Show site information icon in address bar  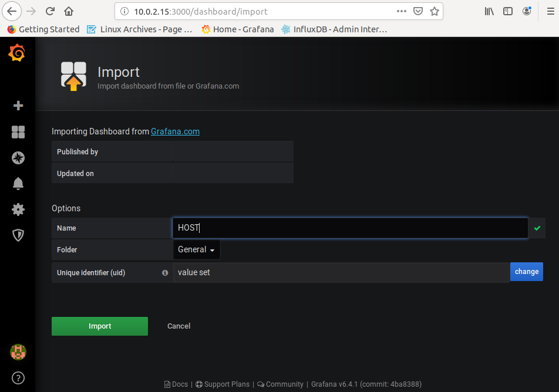pyautogui.click(x=124, y=11)
